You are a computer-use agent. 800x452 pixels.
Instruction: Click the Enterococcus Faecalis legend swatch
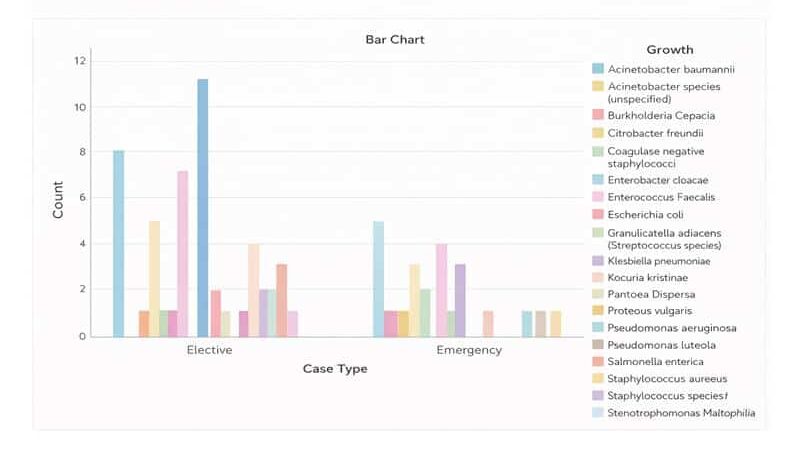point(598,198)
